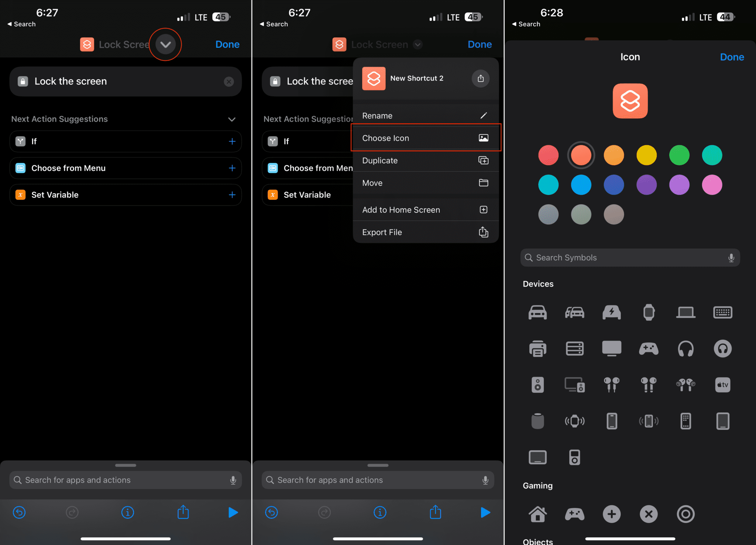Select the HomePod speaker icon
The height and width of the screenshot is (545, 756).
[537, 421]
